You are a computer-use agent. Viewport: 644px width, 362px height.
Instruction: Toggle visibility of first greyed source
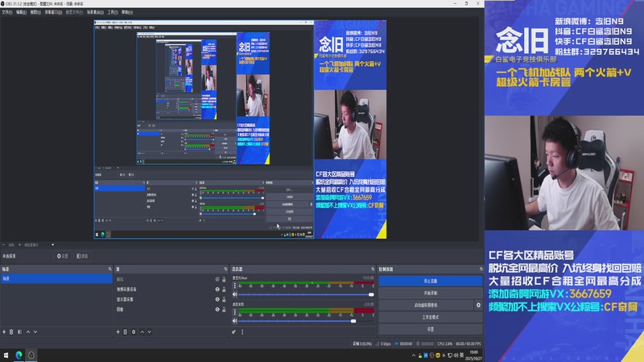(217, 279)
